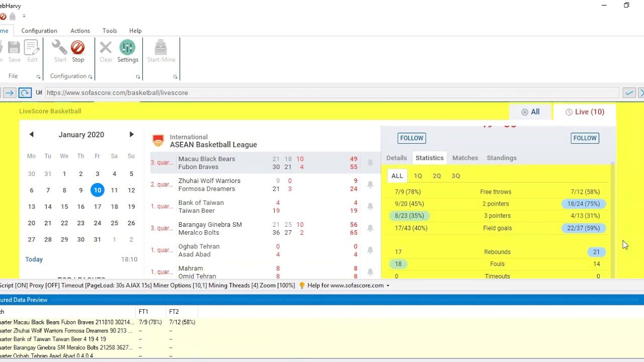Image resolution: width=644 pixels, height=362 pixels.
Task: Toggle bell for Mahram match
Action: [370, 272]
